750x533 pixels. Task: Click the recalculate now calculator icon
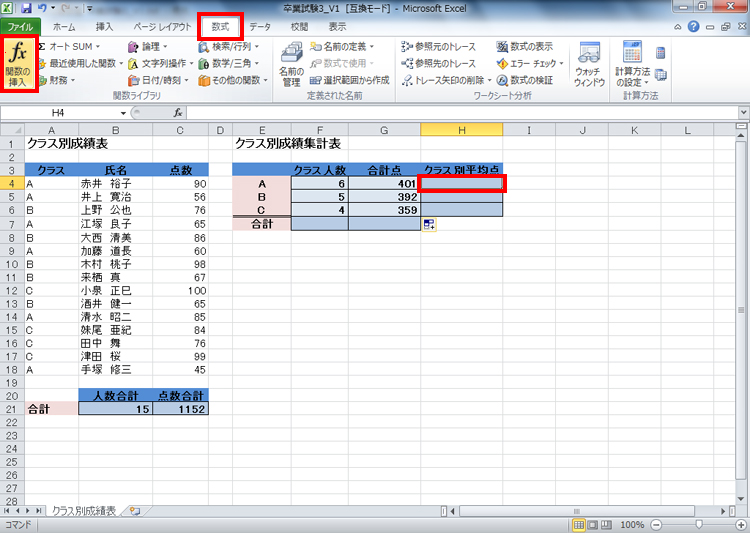click(661, 53)
